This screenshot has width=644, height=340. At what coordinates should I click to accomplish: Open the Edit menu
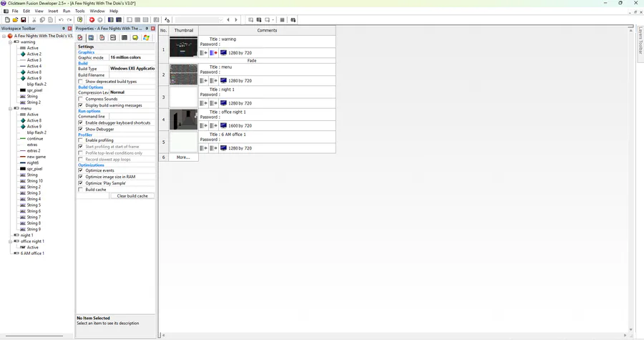pyautogui.click(x=26, y=11)
